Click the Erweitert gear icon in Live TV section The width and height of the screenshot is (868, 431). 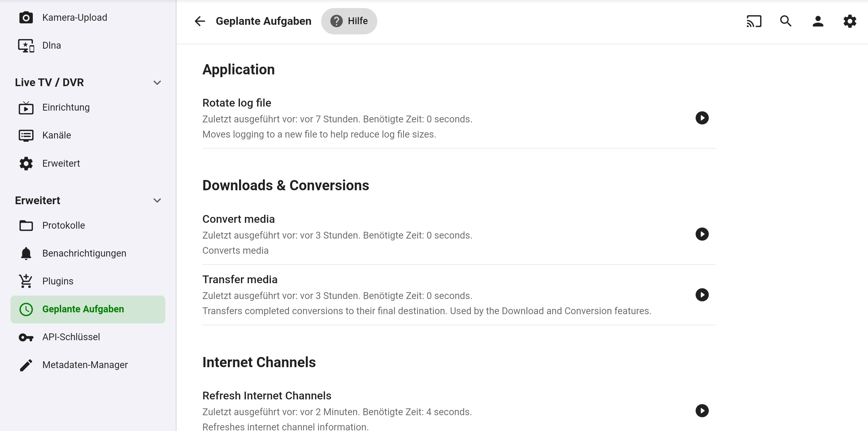tap(26, 164)
